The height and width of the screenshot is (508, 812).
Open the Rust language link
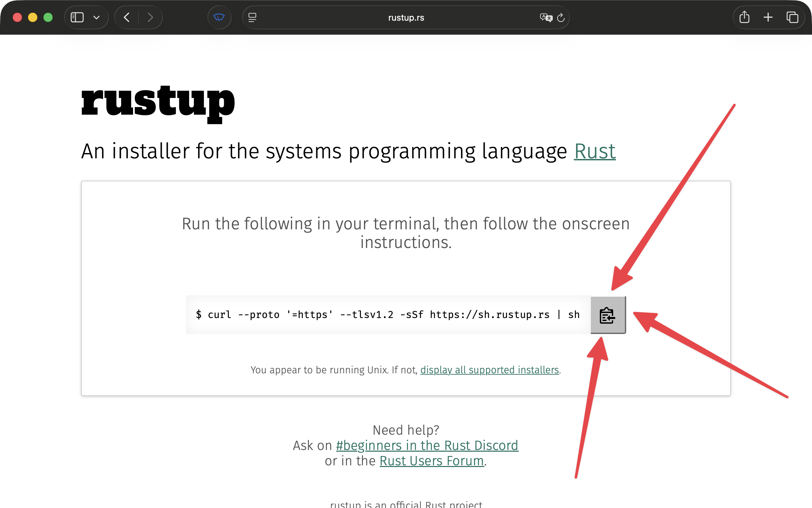coord(594,152)
